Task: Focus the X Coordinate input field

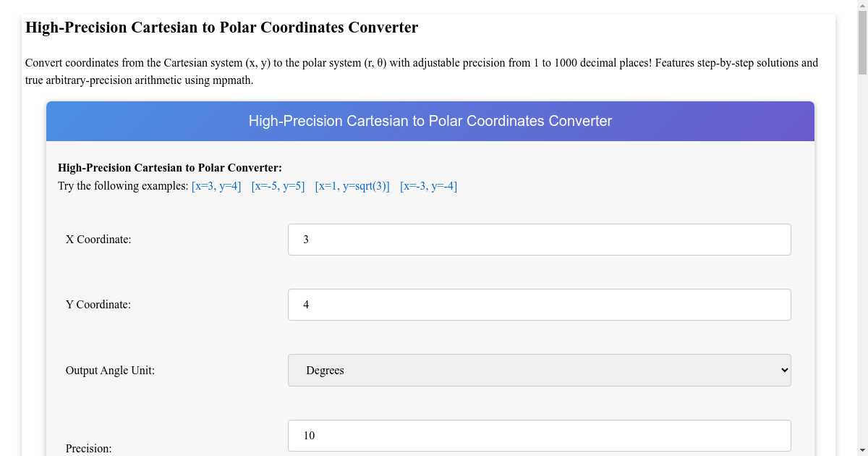Action: click(539, 240)
